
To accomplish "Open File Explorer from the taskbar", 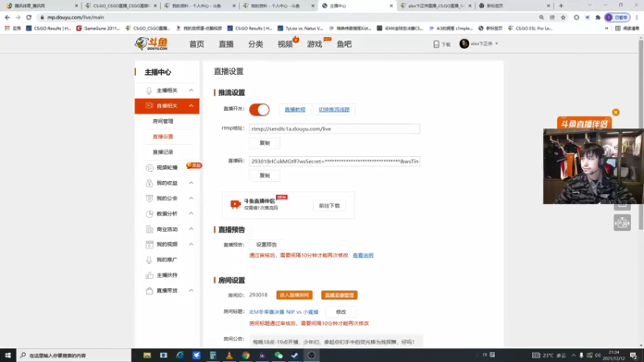I will 147,355.
